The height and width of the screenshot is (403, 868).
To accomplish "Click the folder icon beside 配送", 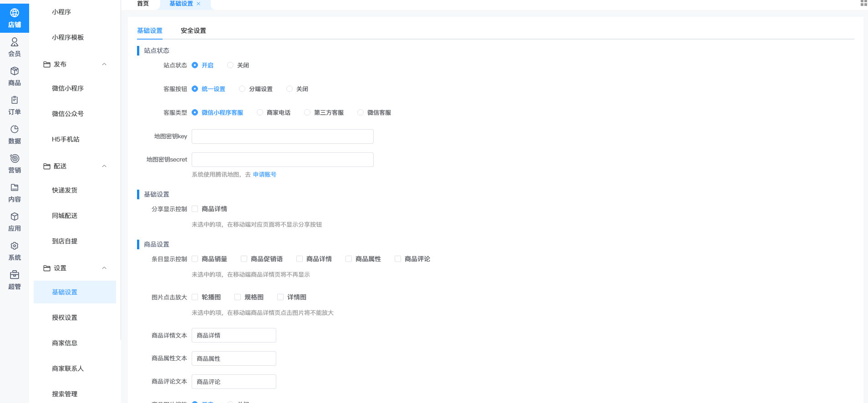I will click(46, 166).
